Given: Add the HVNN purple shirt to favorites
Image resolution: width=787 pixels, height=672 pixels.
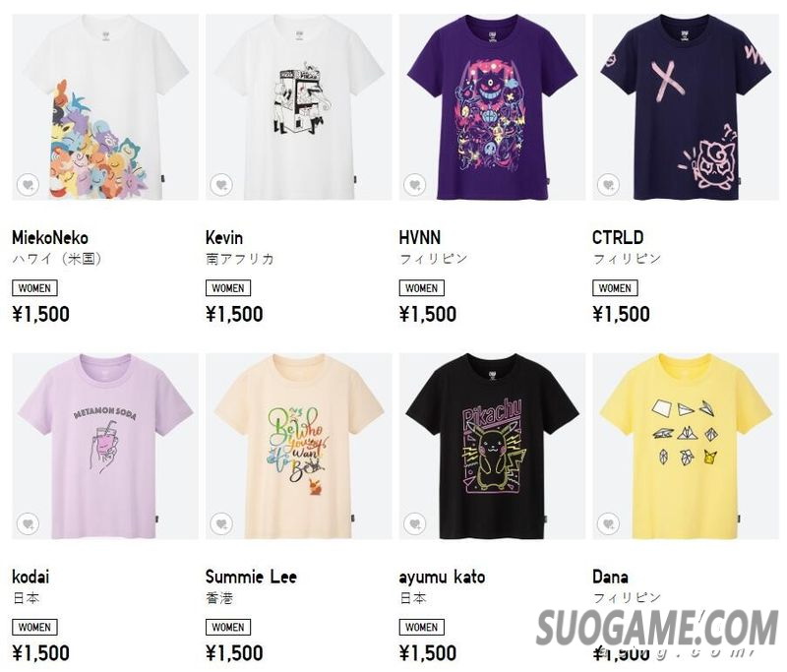Looking at the screenshot, I should pos(414,185).
